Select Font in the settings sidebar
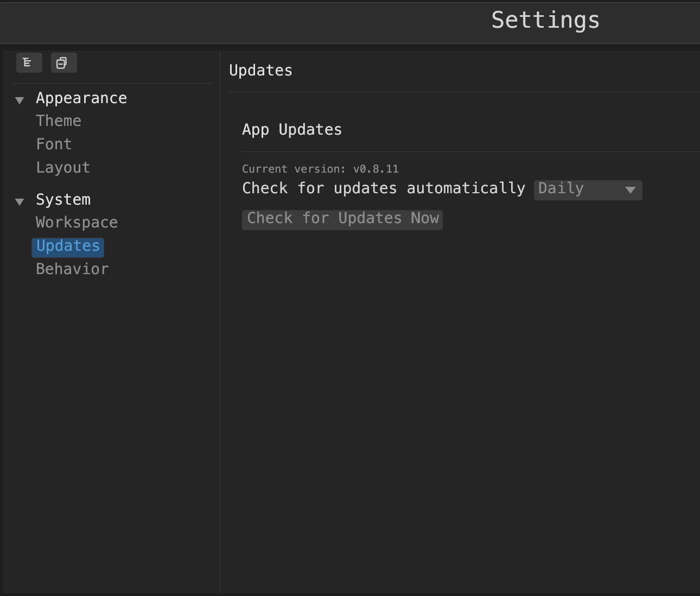Viewport: 700px width, 596px height. click(x=54, y=144)
